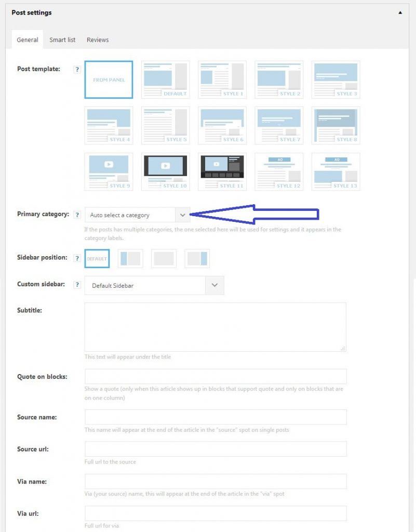Viewport: 416px width, 532px height.
Task: Pick the Style 13 ad template
Action: (x=336, y=171)
